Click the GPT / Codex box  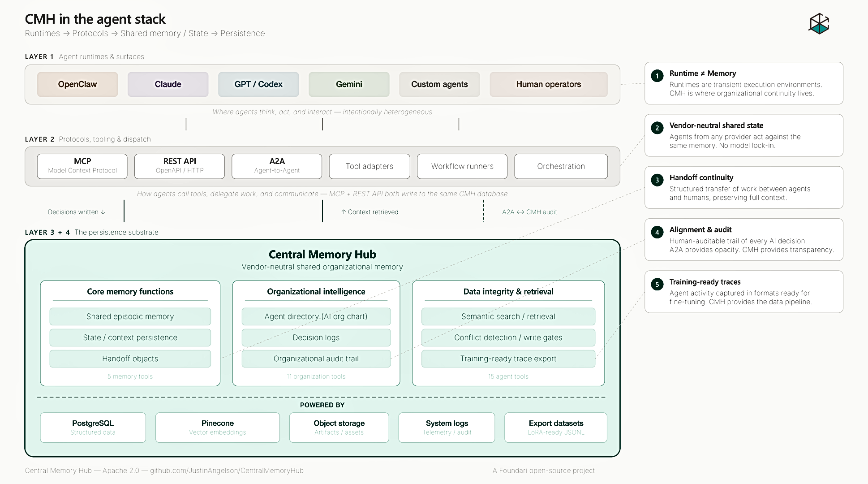click(x=258, y=84)
